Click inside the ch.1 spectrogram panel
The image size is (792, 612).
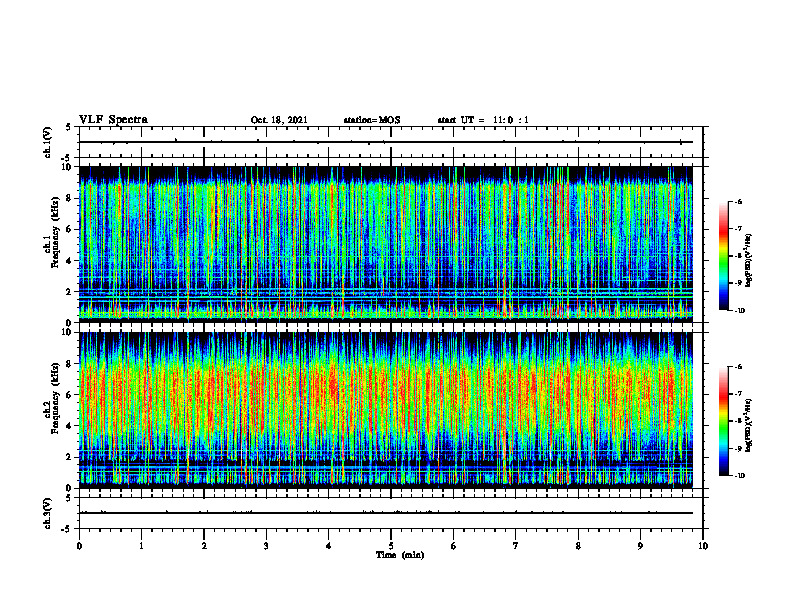click(386, 244)
